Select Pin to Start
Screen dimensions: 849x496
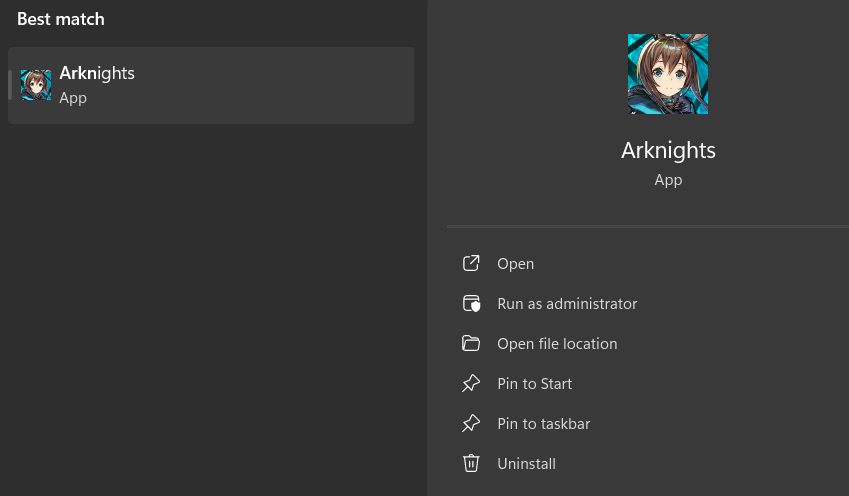pos(534,384)
